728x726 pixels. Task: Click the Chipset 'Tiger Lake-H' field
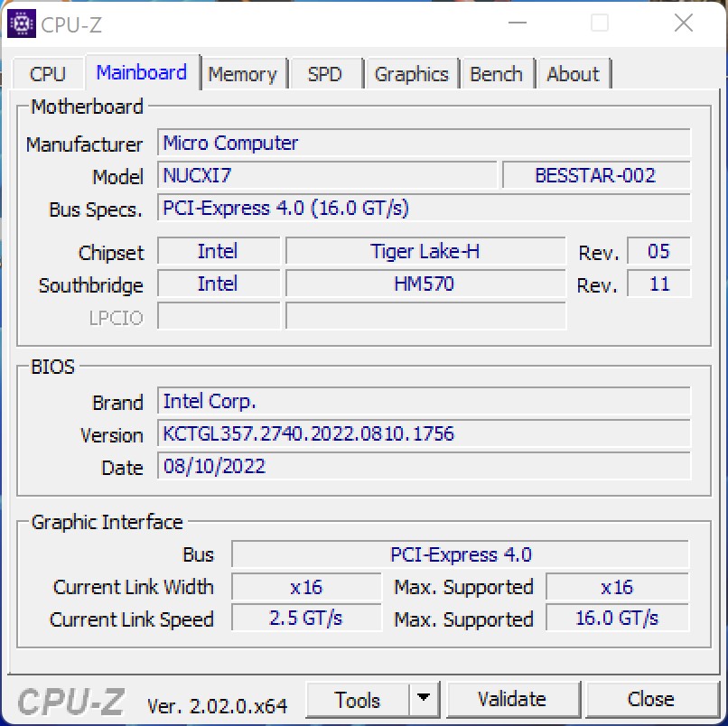point(425,251)
